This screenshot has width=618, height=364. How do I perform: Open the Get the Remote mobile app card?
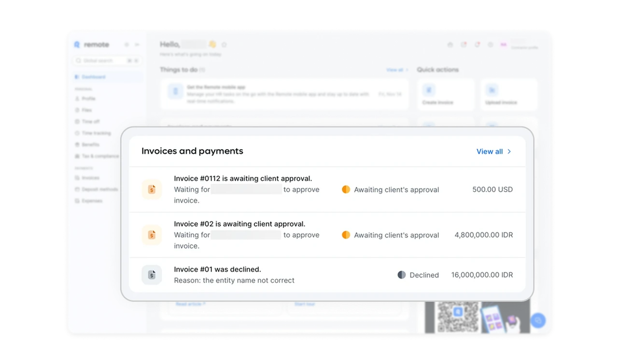(284, 94)
